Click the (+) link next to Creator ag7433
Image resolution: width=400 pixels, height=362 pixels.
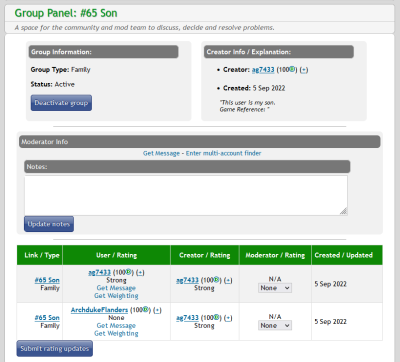click(304, 70)
